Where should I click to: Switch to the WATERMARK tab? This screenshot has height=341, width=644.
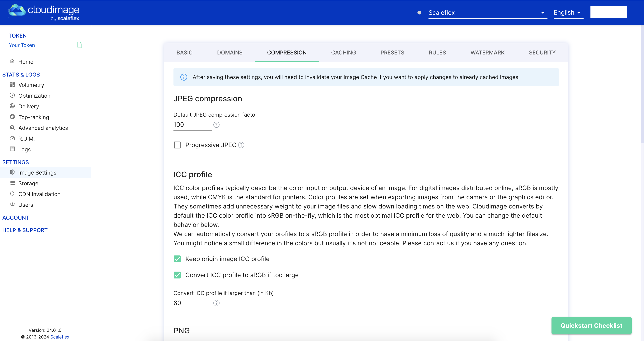487,53
